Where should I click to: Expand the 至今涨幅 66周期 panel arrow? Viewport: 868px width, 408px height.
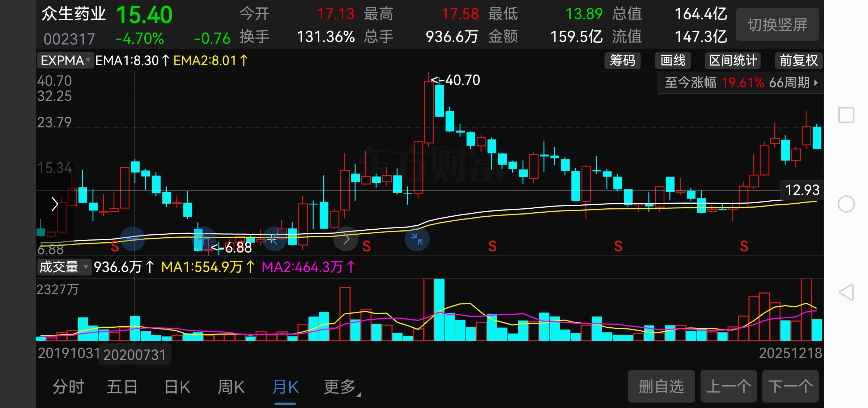[816, 83]
